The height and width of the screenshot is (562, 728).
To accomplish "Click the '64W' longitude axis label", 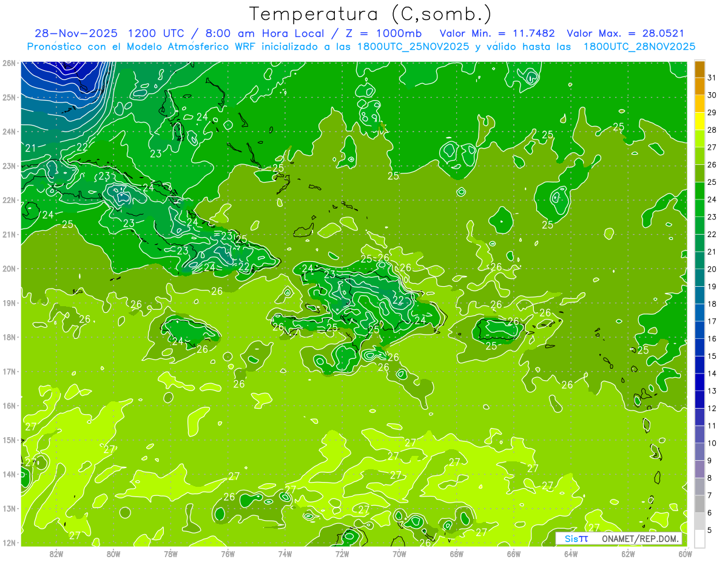I will 570,554.
